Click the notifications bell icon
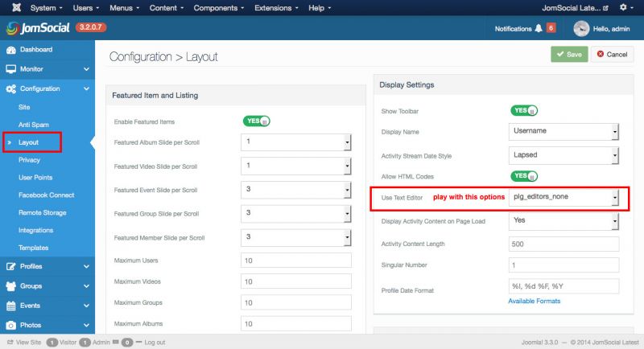This screenshot has width=644, height=349. click(539, 28)
